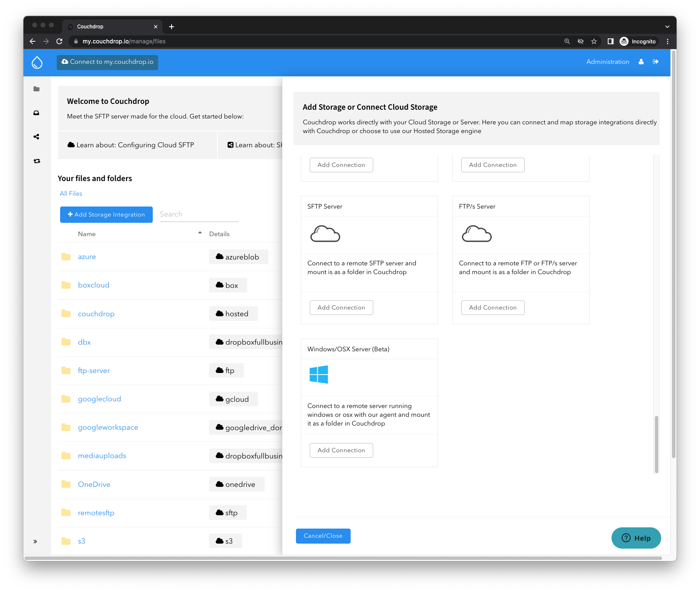
Task: Click the horizontal scrollbar at bottom
Action: pos(343,558)
